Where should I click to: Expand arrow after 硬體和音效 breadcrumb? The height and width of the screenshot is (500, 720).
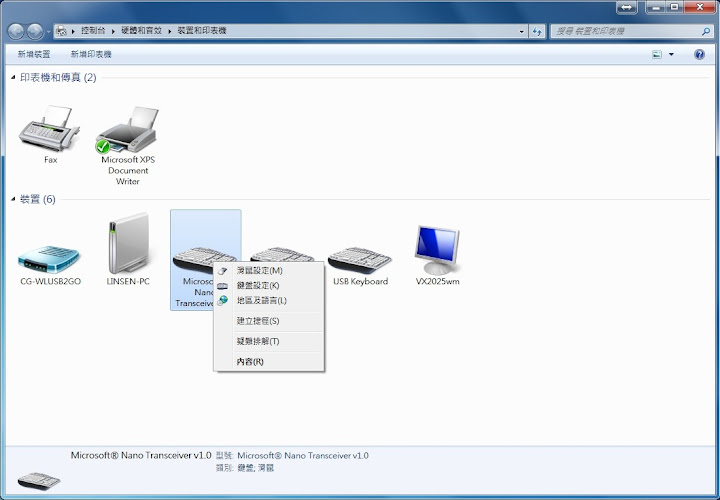pos(169,31)
